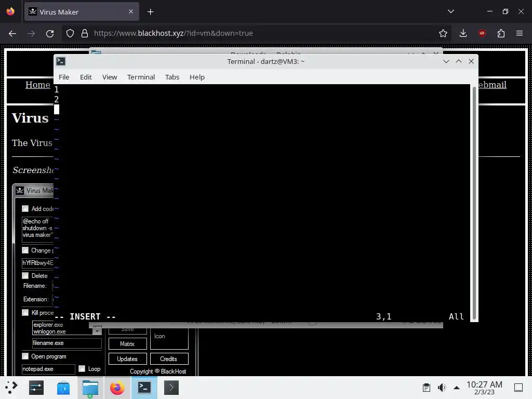Open System Settings from the taskbar
This screenshot has height=399, width=532.
click(36, 388)
